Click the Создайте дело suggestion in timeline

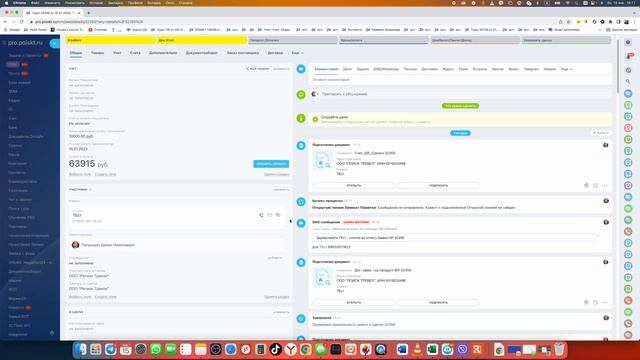[x=460, y=119]
